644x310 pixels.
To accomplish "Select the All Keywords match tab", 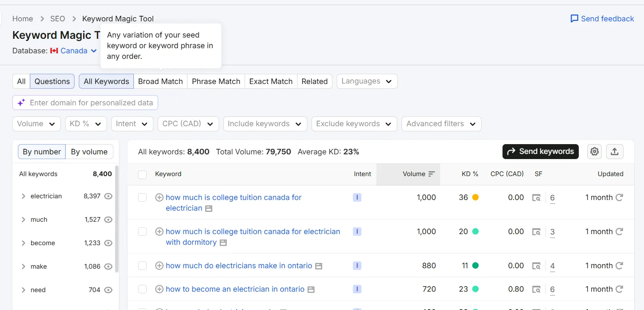I will coord(107,81).
